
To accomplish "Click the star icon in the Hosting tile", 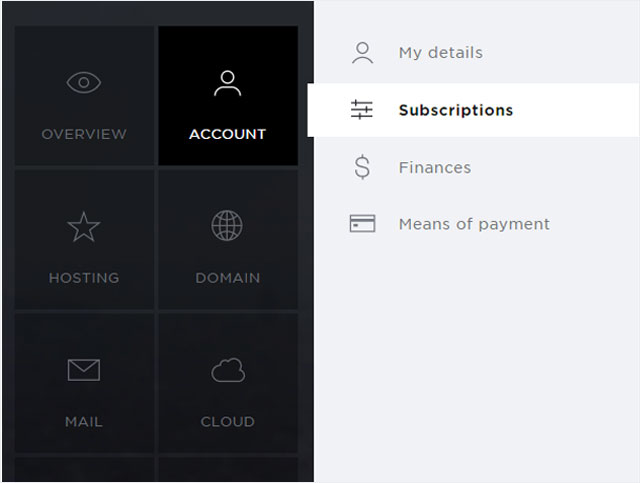I will point(84,227).
